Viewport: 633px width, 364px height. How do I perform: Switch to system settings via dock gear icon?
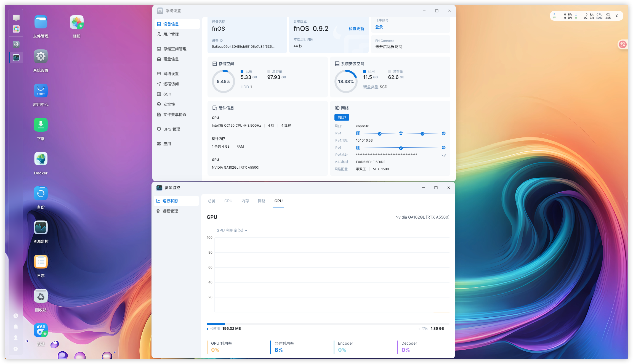click(16, 44)
